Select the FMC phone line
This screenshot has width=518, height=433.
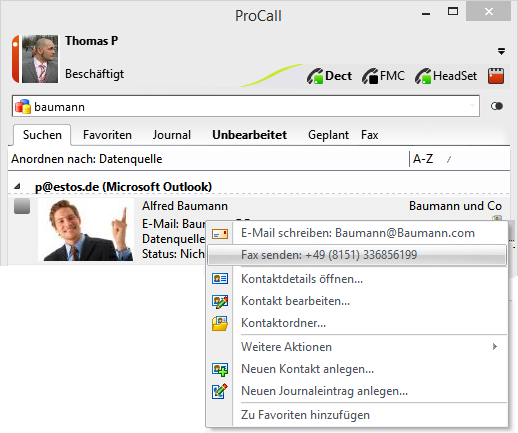click(384, 76)
